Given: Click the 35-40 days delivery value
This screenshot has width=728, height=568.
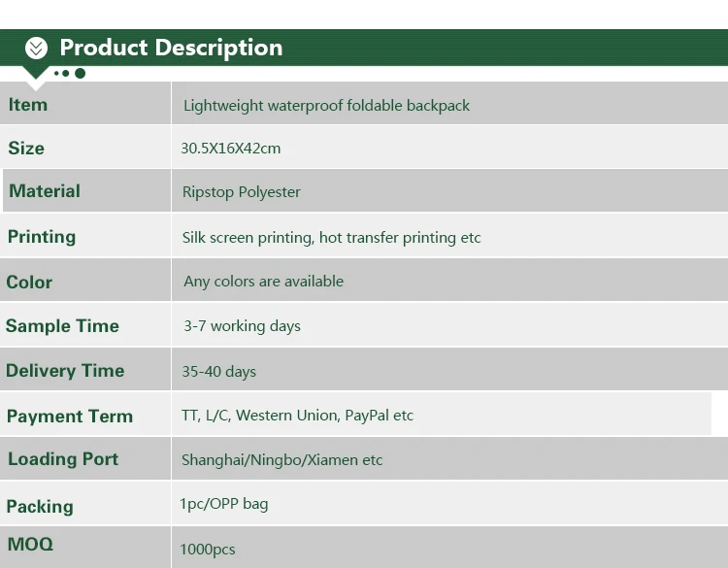Looking at the screenshot, I should tap(219, 372).
